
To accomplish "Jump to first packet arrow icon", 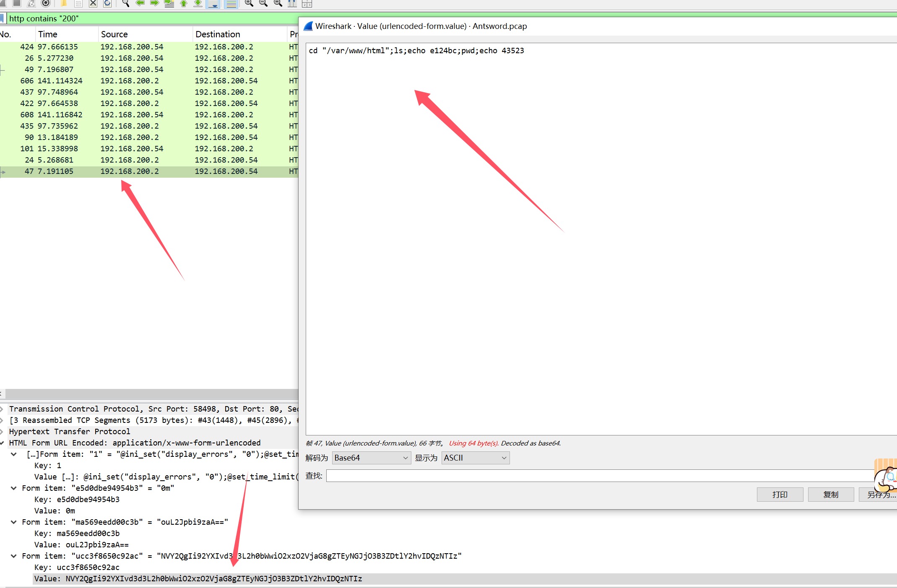I will point(183,3).
